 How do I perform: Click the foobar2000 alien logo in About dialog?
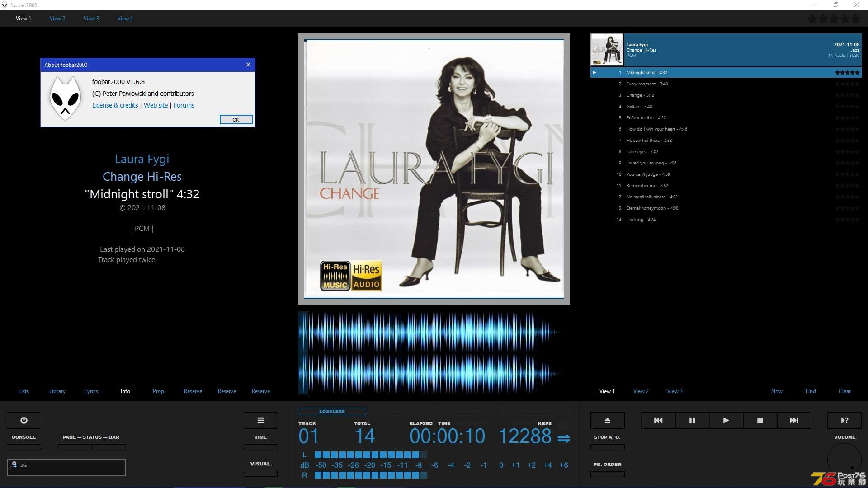click(65, 99)
